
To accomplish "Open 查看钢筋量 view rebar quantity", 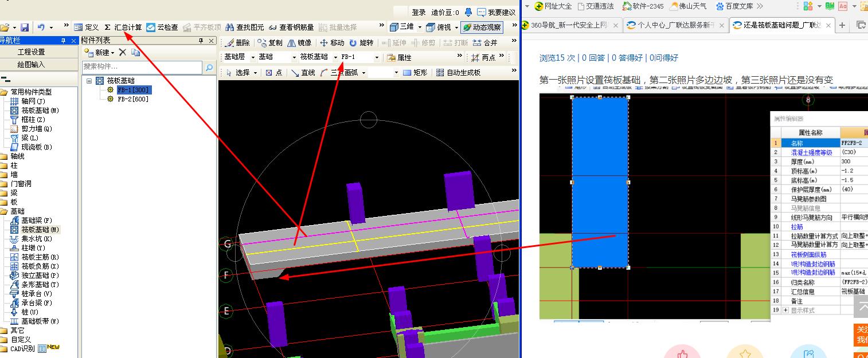I will tap(291, 27).
